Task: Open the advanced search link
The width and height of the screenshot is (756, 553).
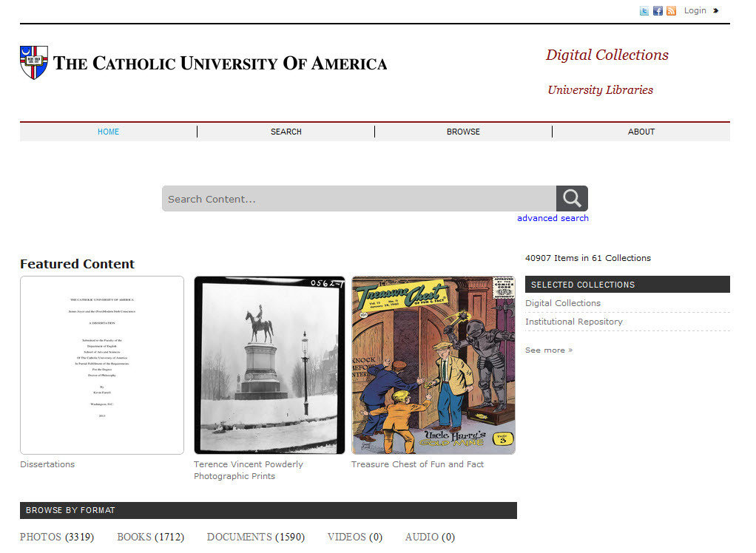Action: (x=553, y=218)
